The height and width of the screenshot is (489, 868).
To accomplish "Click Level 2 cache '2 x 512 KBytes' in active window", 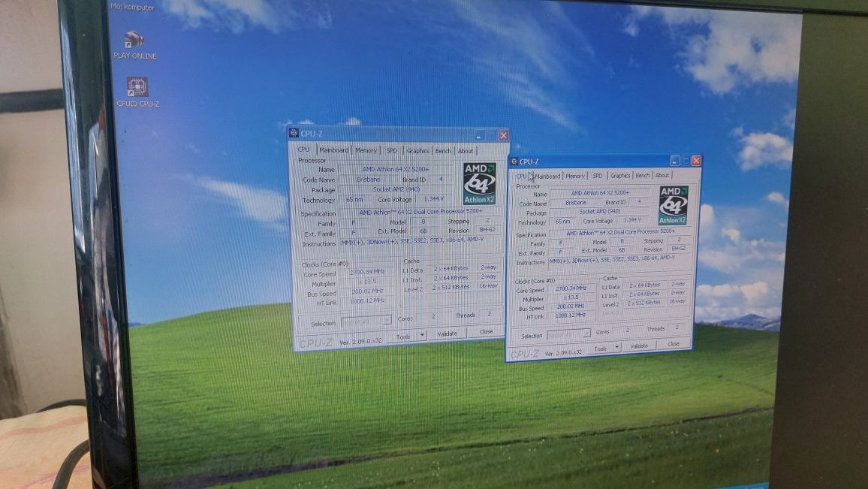I will click(x=643, y=303).
